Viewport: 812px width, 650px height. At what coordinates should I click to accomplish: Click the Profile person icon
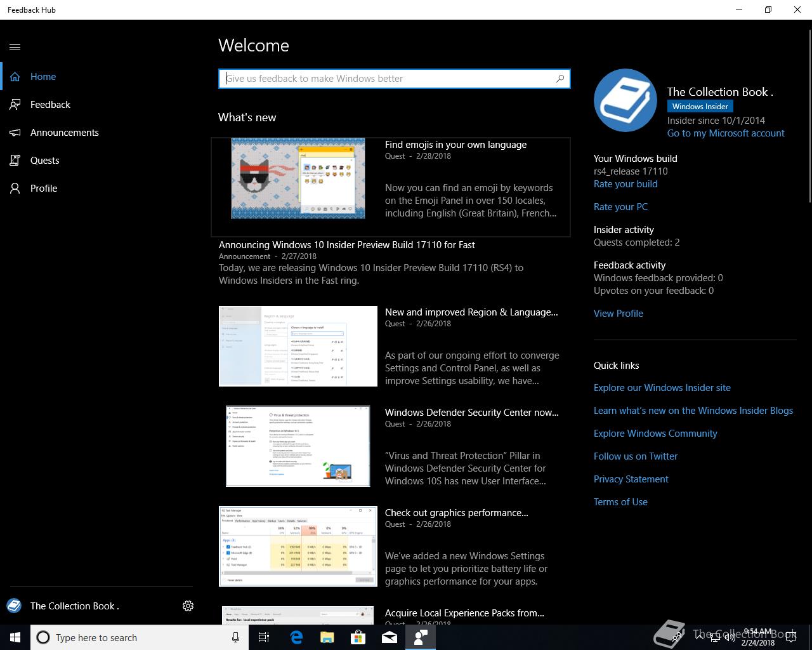[x=15, y=189]
